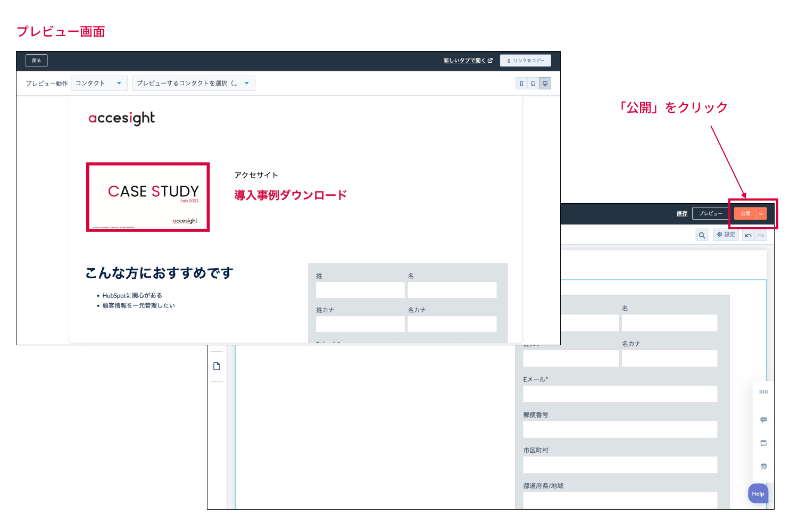Screen dimensions: 798x532
Task: Click the Eメール input field in editor
Action: (x=620, y=394)
